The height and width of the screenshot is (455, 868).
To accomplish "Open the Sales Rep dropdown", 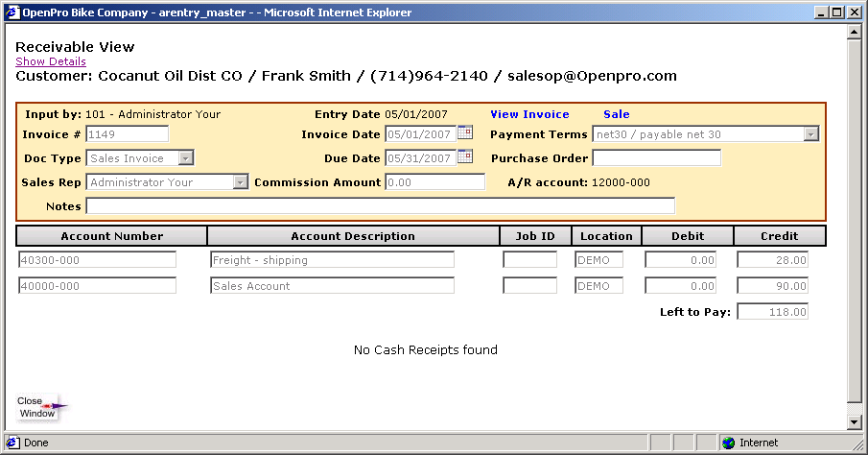I will click(x=240, y=182).
